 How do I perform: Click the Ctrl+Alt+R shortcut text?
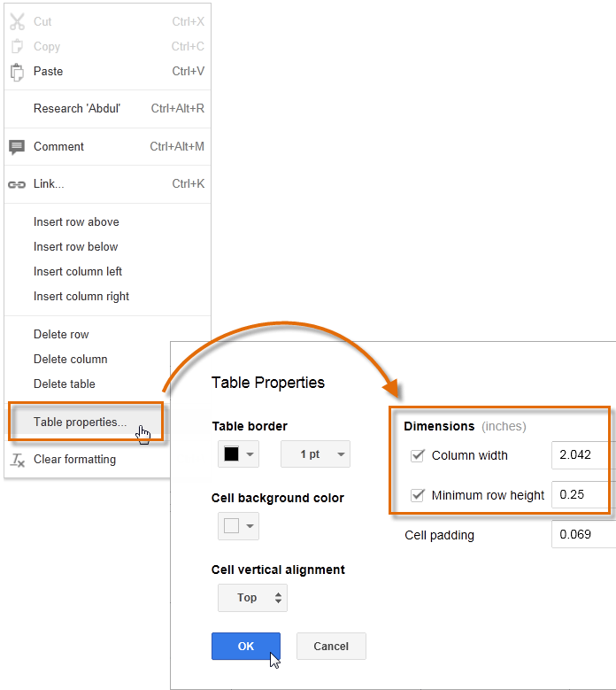[178, 109]
